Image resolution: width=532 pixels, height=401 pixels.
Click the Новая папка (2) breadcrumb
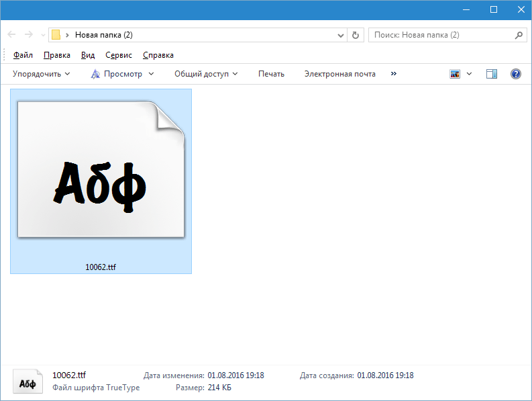coord(104,35)
